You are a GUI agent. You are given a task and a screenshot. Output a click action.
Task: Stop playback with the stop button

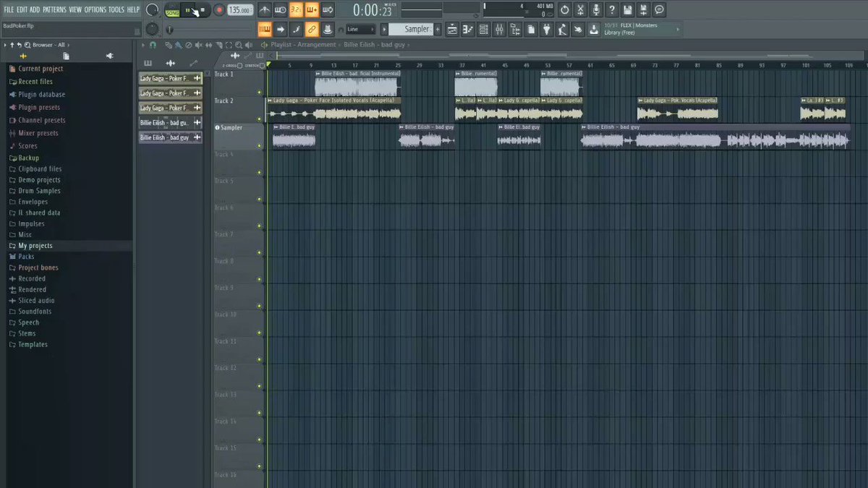[x=203, y=10]
